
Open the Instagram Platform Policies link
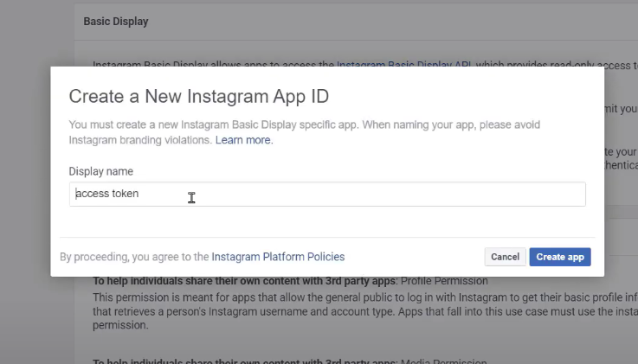pyautogui.click(x=278, y=257)
